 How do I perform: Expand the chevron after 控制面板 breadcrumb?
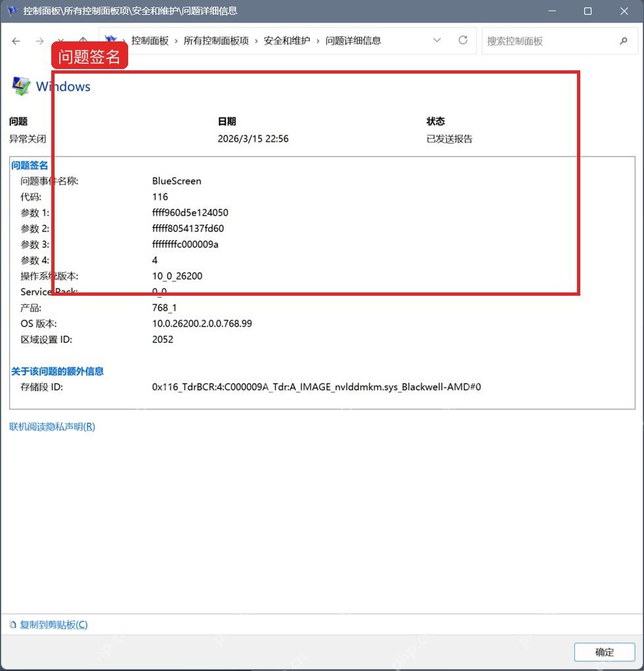(176, 41)
